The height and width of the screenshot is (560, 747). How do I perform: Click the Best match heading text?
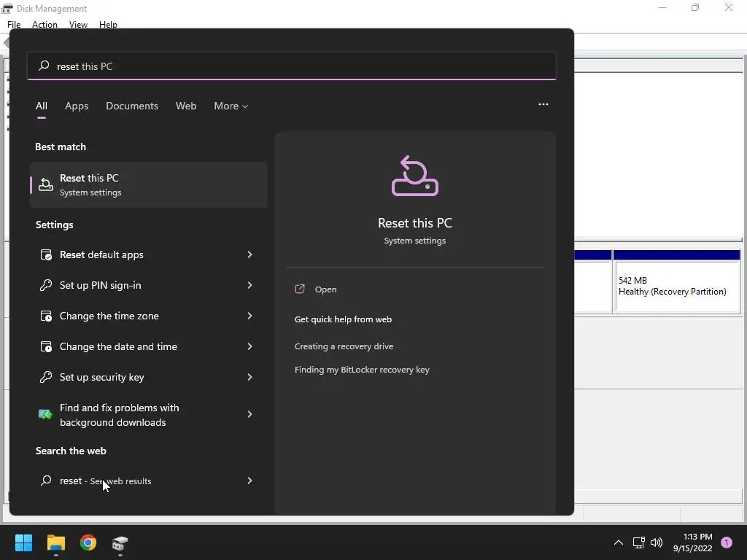61,147
